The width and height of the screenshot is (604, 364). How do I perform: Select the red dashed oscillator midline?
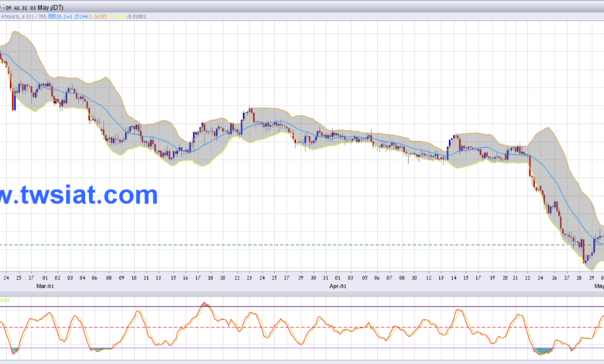302,328
